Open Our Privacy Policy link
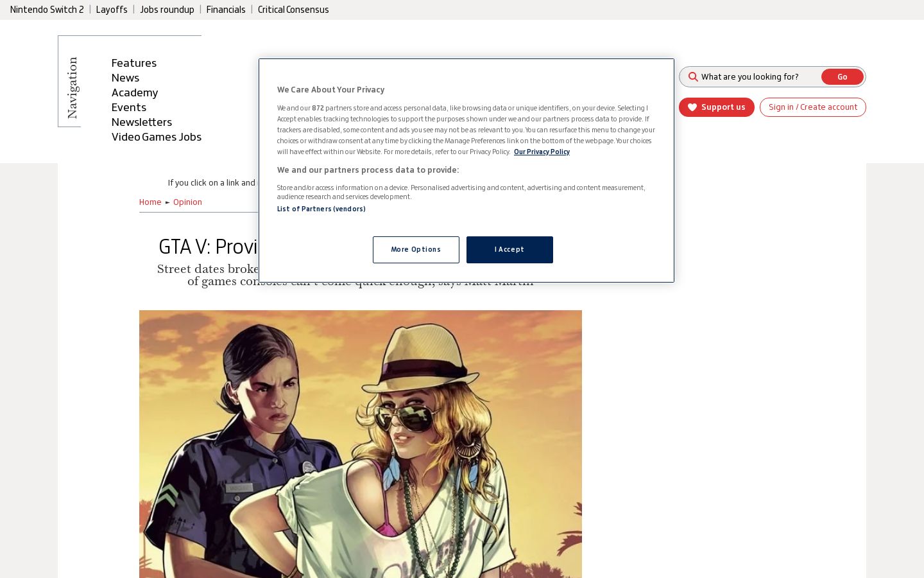 542,152
